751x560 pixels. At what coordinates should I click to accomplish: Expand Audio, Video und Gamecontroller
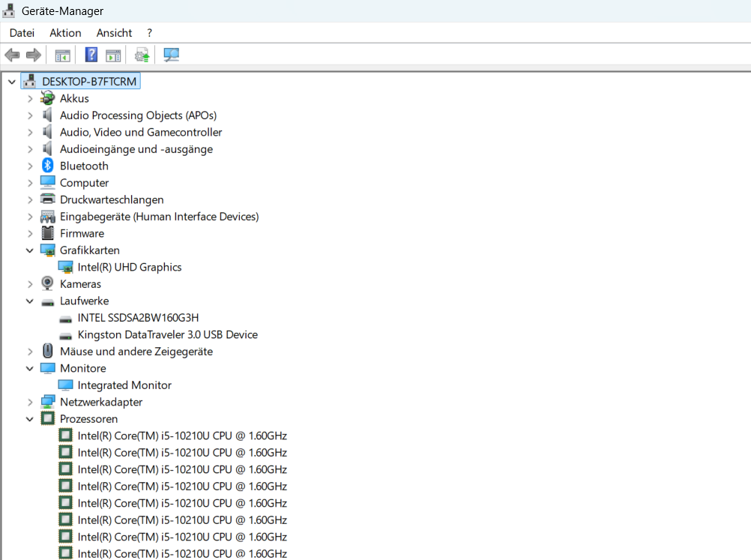click(x=30, y=132)
